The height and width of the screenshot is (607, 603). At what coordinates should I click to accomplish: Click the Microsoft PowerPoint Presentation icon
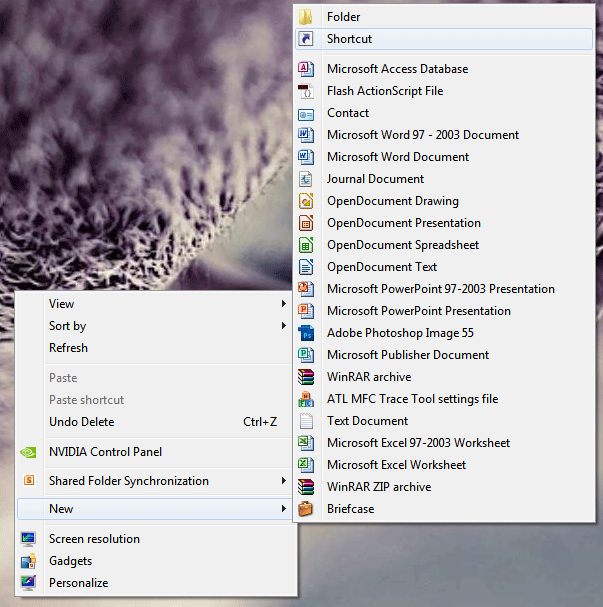pos(306,311)
